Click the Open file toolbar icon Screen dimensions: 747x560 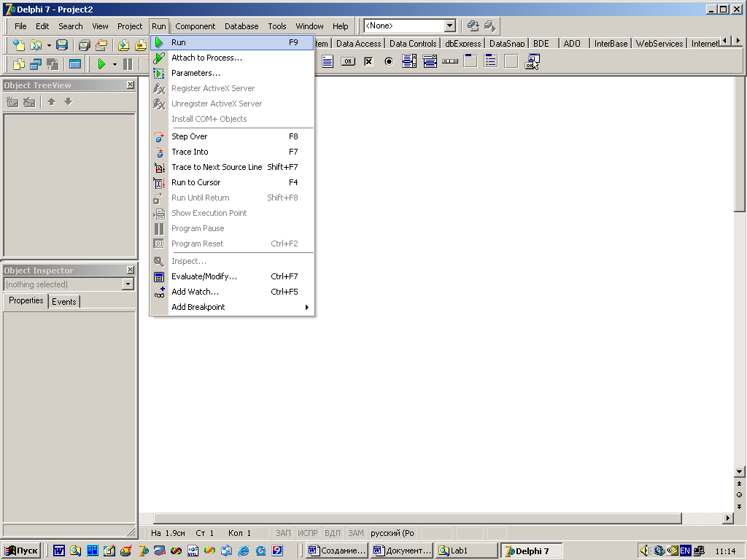tap(36, 44)
